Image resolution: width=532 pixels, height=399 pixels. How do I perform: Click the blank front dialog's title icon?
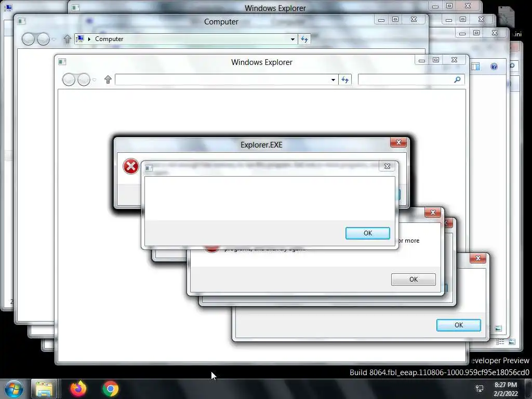[149, 168]
